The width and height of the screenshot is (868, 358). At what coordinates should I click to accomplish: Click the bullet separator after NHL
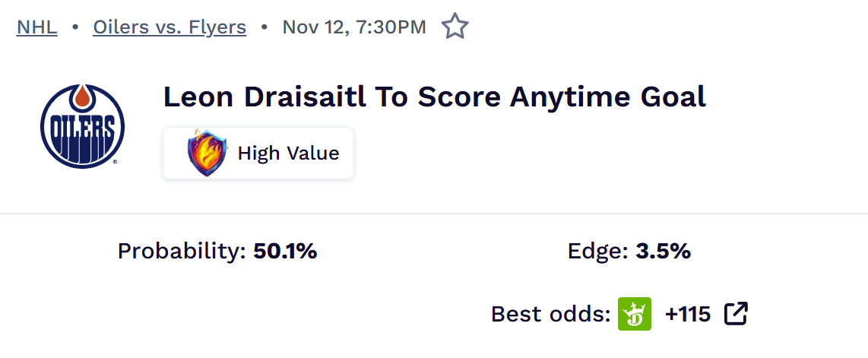tap(75, 27)
